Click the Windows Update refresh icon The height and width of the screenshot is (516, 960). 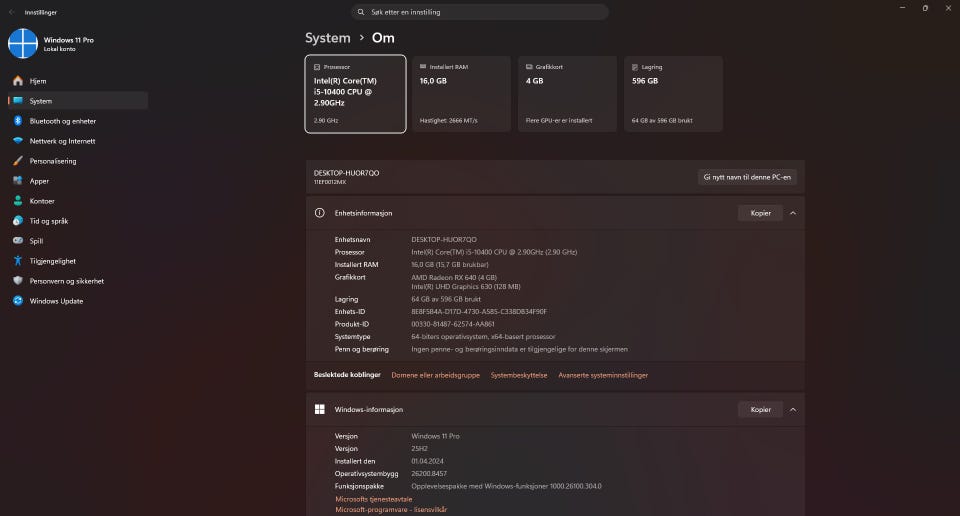[x=18, y=301]
